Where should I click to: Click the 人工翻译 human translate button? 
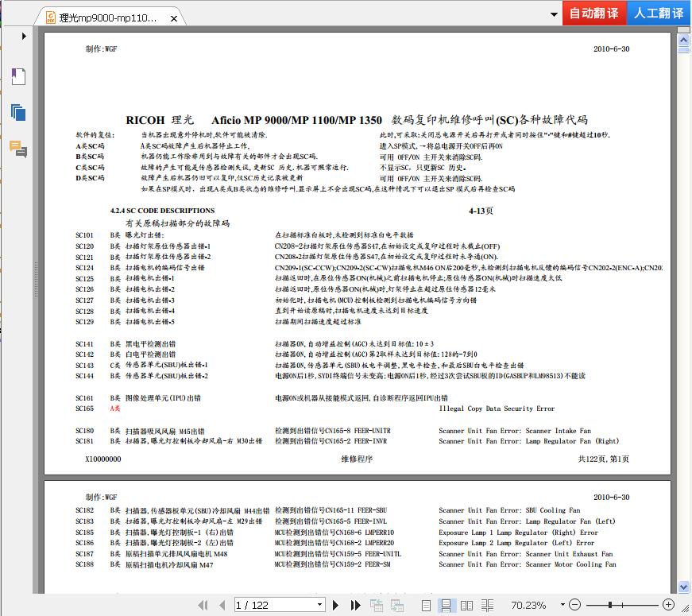(x=659, y=13)
